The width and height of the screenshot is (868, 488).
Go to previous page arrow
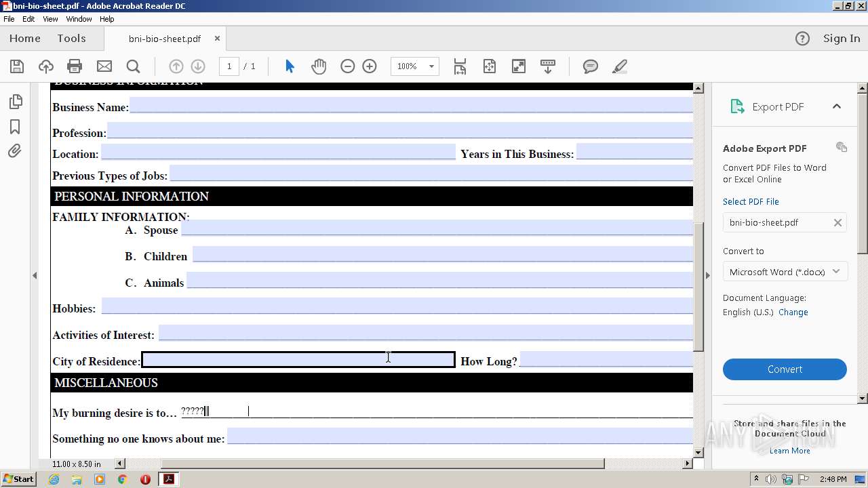pyautogui.click(x=176, y=66)
